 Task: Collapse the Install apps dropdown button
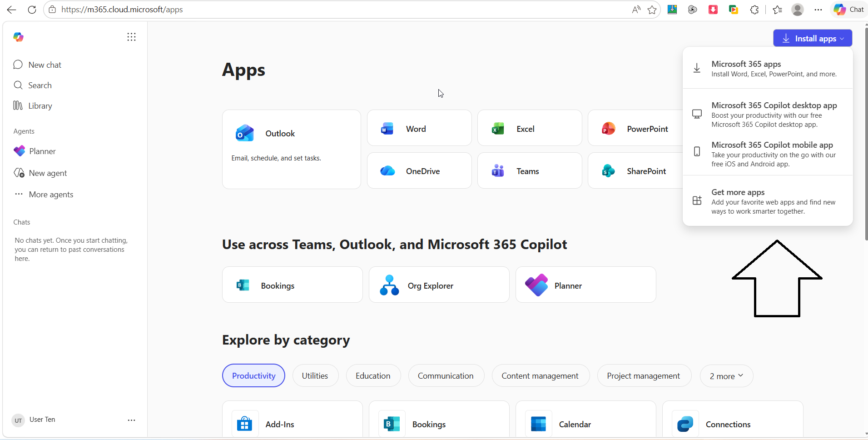813,38
